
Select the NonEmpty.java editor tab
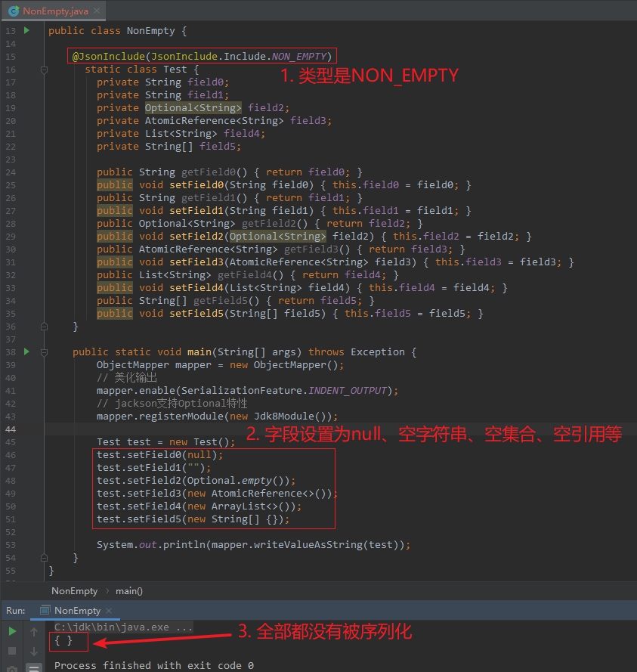coord(54,11)
